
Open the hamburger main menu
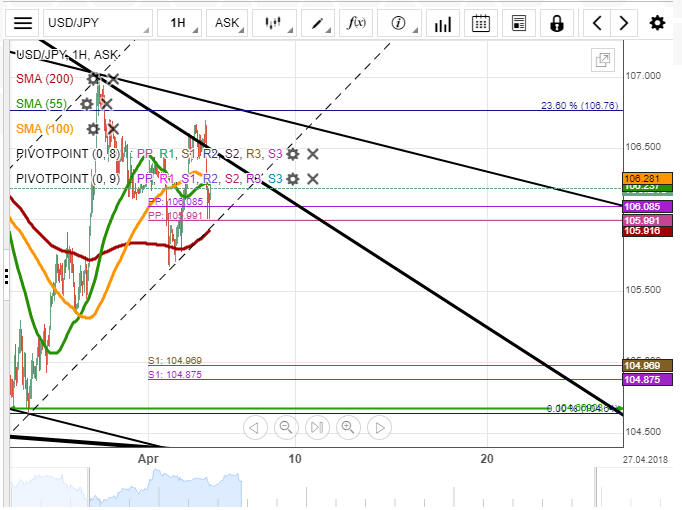23,23
